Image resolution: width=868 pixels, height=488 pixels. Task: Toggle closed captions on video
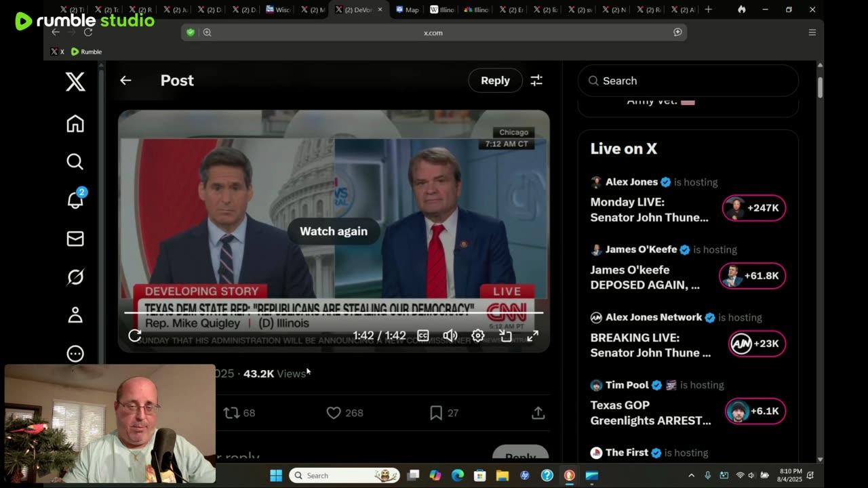423,335
